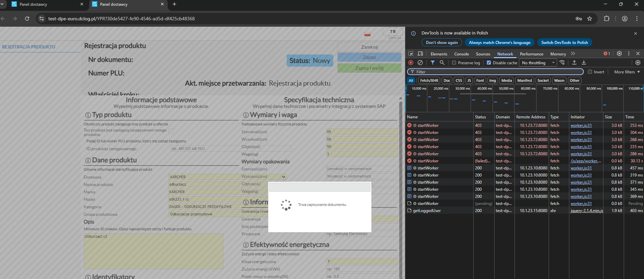644x279 pixels.
Task: Switch to the Sources tab
Action: coord(483,54)
